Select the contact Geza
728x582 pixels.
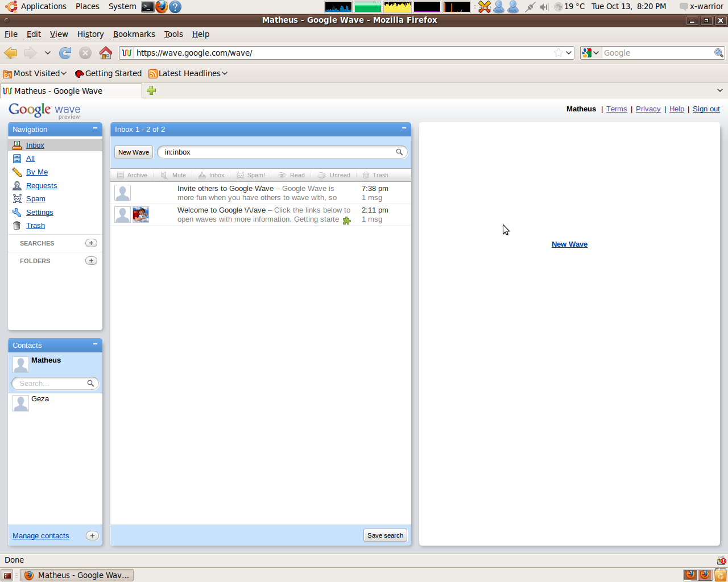(55, 403)
